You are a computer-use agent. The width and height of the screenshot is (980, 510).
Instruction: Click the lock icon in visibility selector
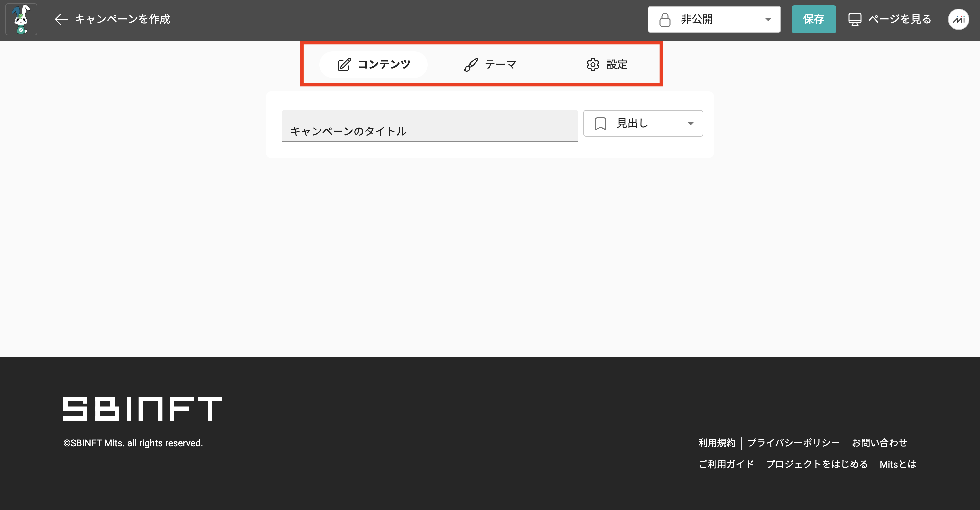pos(665,19)
